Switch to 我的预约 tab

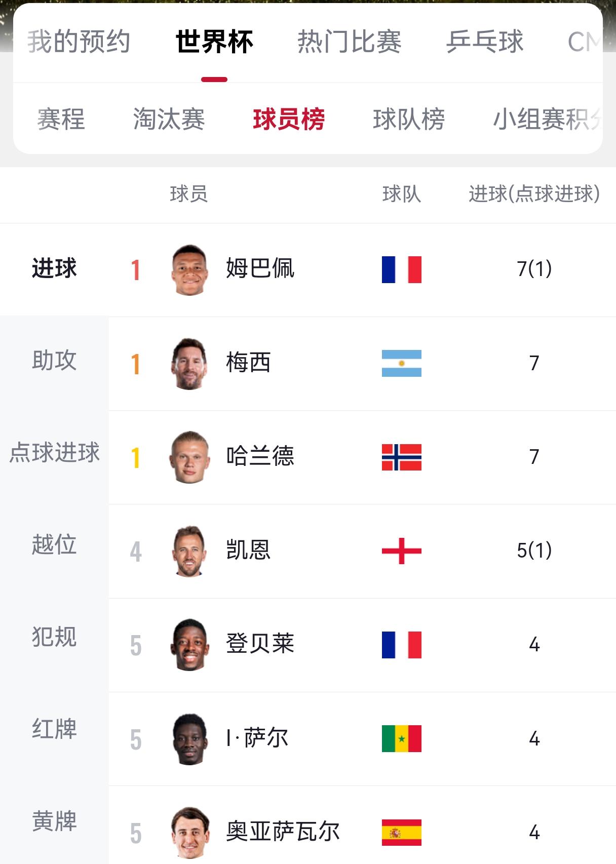pyautogui.click(x=79, y=42)
